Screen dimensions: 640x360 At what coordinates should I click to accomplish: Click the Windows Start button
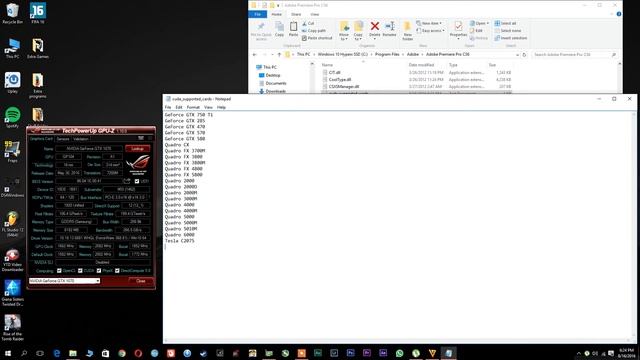(x=8, y=353)
